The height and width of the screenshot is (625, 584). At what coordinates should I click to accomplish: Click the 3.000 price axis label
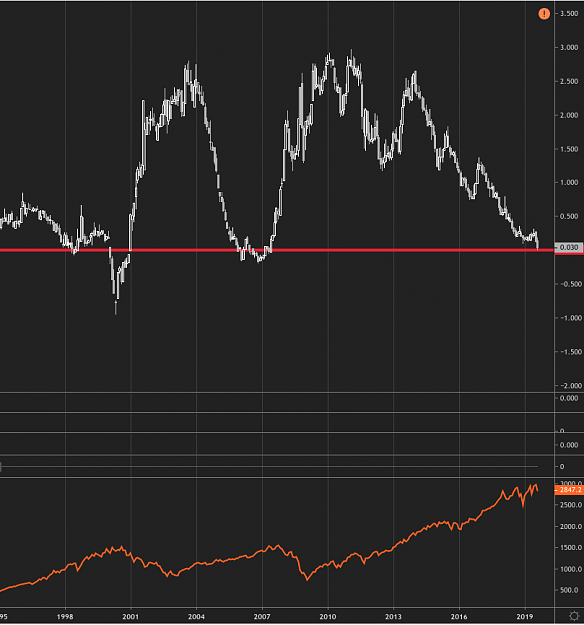tap(569, 47)
